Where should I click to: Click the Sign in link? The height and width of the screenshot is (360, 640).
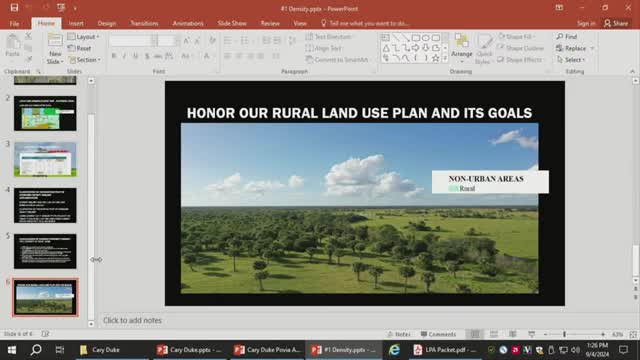[x=586, y=23]
